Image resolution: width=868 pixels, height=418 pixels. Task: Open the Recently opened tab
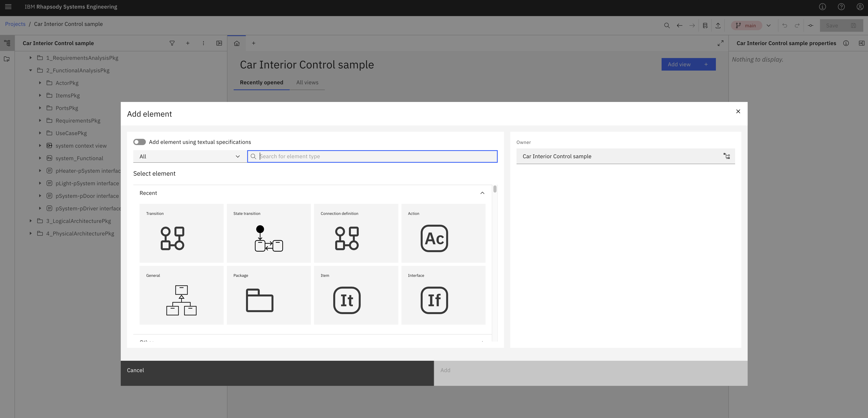[261, 83]
